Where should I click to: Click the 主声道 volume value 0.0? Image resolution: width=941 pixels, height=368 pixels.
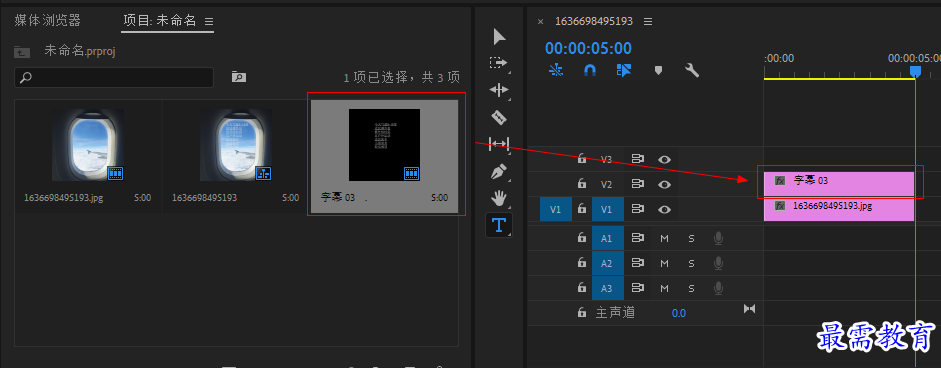click(x=679, y=313)
